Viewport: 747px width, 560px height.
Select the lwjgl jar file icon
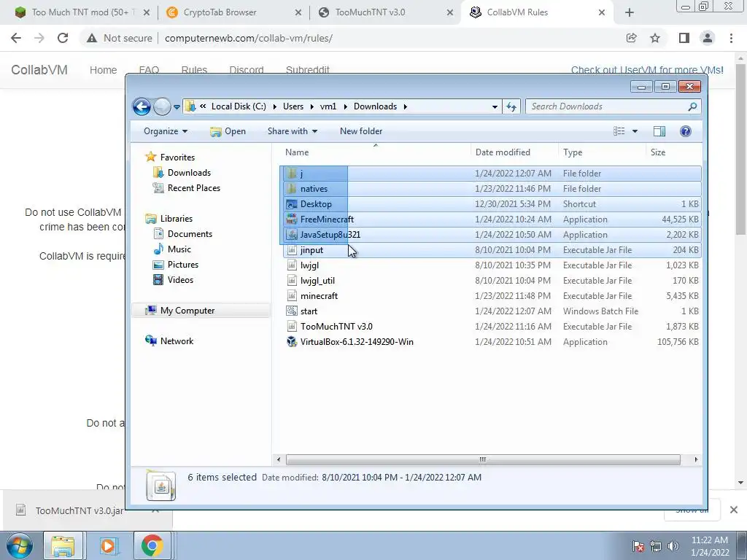click(x=292, y=265)
